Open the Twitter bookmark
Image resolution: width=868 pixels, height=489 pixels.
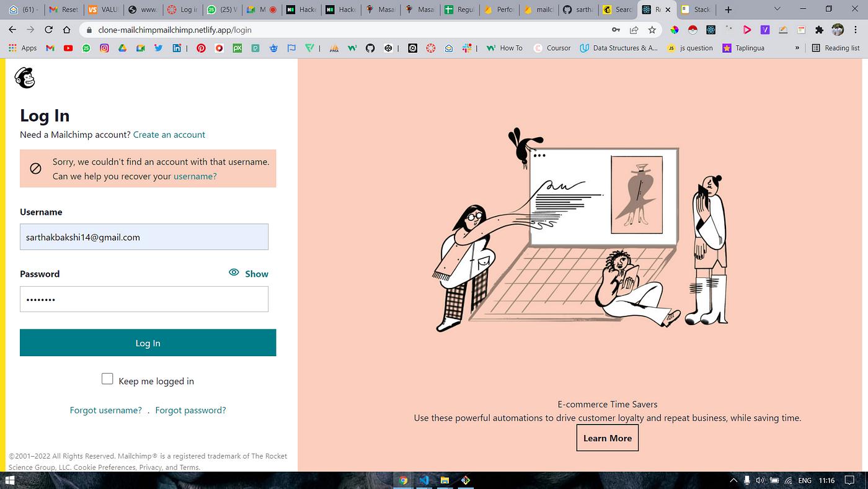click(x=159, y=48)
